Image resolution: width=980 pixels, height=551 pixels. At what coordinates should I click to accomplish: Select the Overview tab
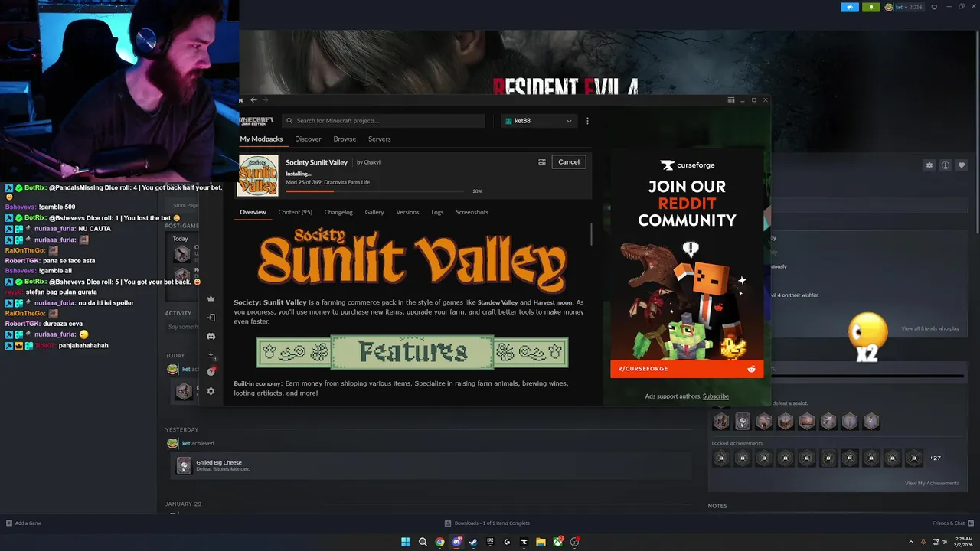pyautogui.click(x=253, y=212)
